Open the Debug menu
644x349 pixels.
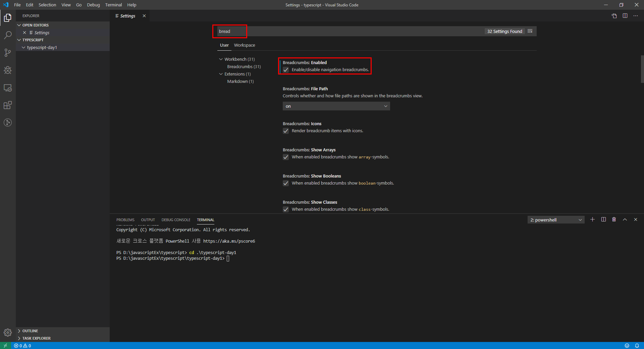(x=93, y=5)
